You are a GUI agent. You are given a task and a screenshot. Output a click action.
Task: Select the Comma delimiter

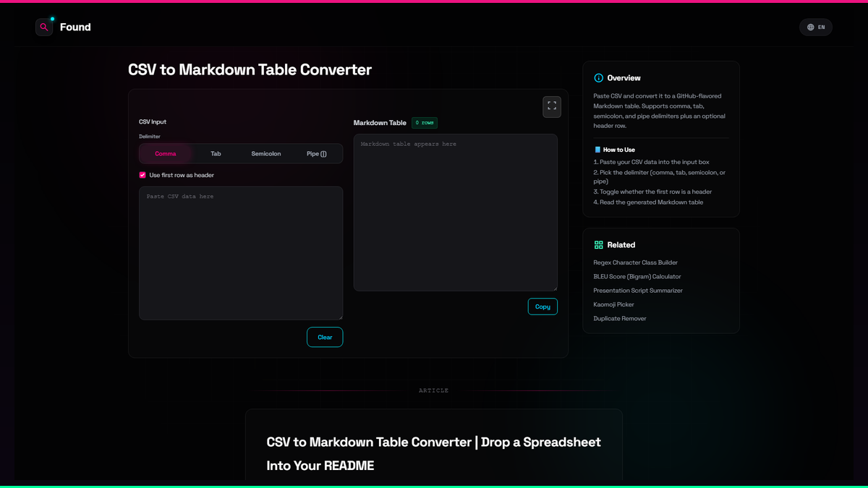[166, 154]
